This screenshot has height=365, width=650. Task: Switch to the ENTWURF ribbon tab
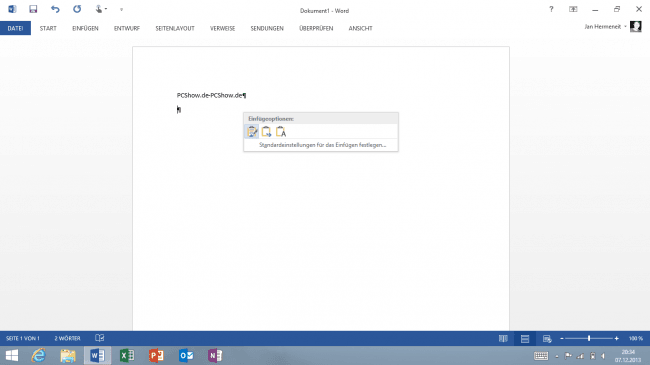pyautogui.click(x=127, y=28)
